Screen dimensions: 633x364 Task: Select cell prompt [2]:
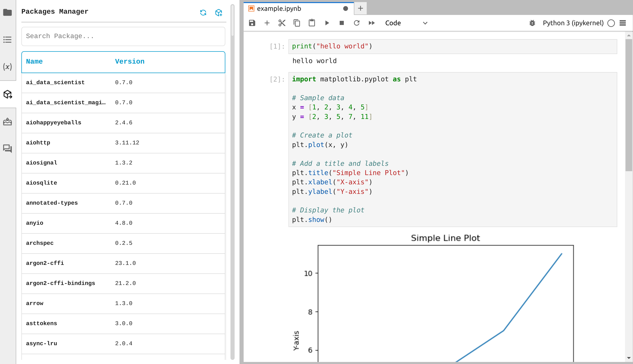point(277,79)
